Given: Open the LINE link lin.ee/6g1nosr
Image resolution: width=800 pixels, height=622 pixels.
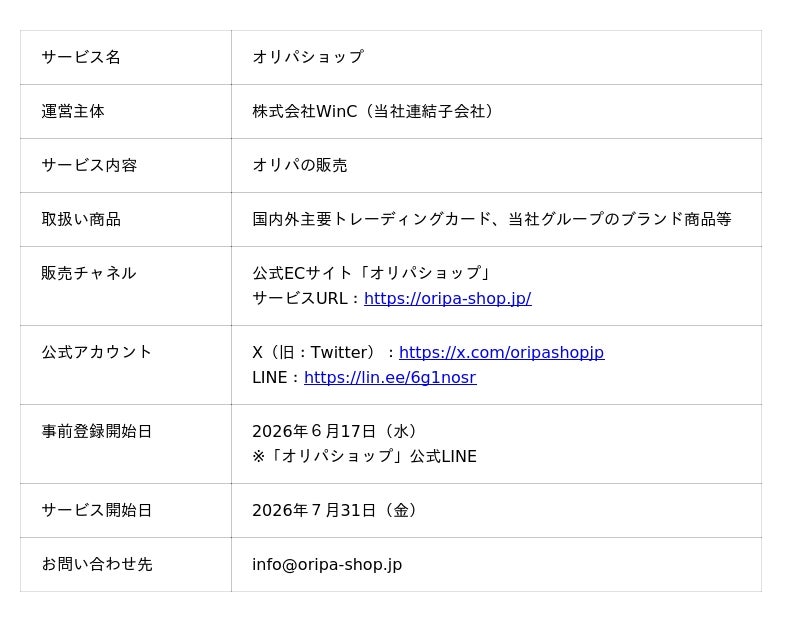Looking at the screenshot, I should 390,378.
